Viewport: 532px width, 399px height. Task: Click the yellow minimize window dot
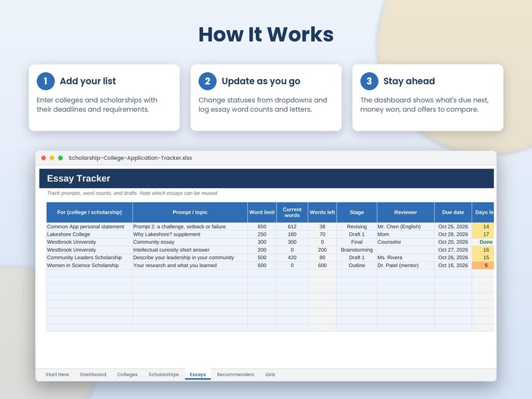point(52,158)
